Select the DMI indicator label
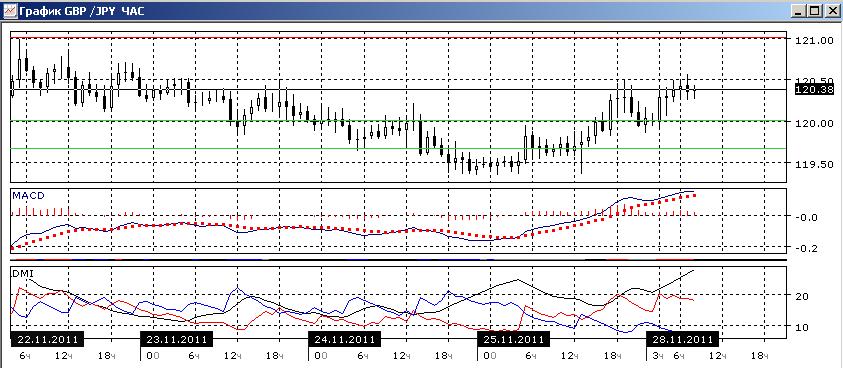 click(21, 273)
